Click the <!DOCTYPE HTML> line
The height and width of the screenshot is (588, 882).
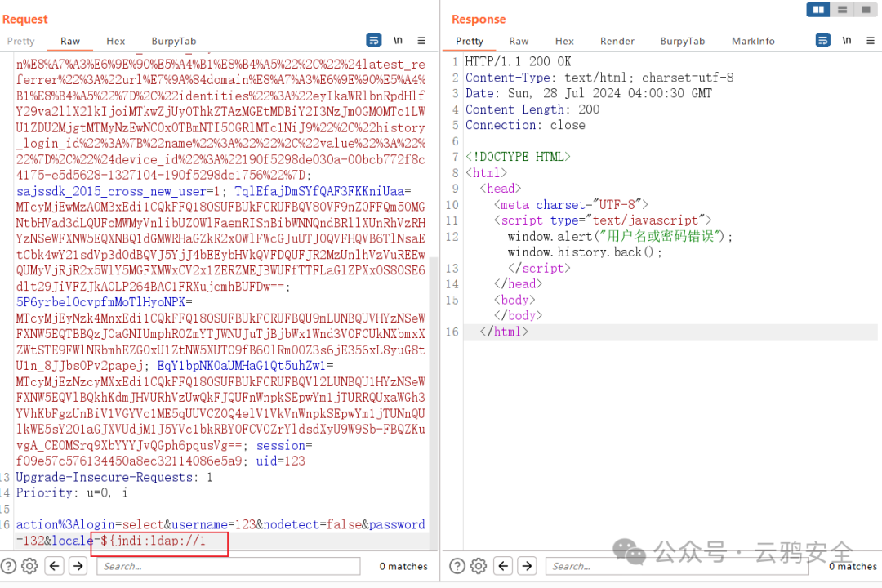pyautogui.click(x=518, y=157)
